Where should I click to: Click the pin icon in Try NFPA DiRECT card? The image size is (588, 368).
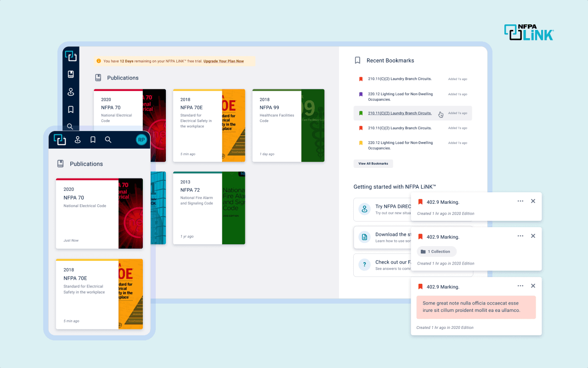click(364, 210)
